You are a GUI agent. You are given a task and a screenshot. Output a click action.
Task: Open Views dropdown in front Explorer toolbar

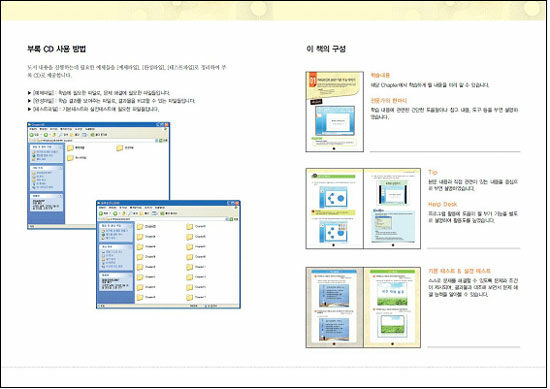click(155, 213)
